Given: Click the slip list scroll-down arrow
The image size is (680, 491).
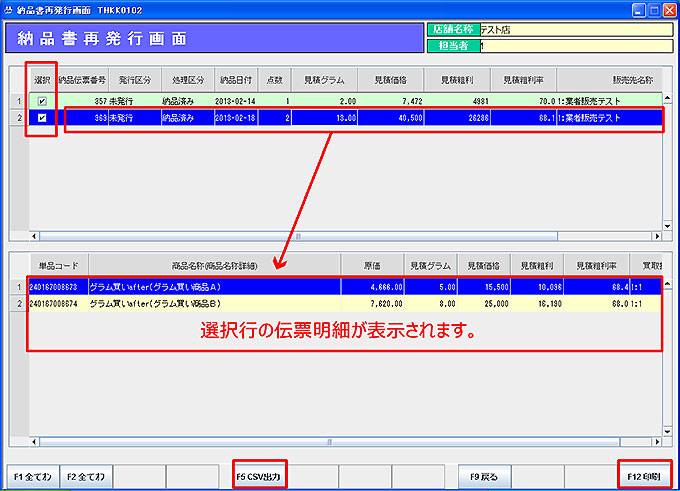Looking at the screenshot, I should click(x=667, y=226).
